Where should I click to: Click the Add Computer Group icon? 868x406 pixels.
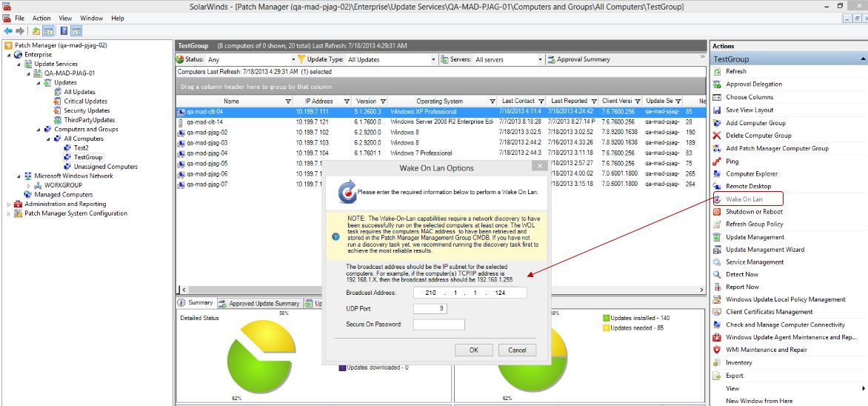717,123
